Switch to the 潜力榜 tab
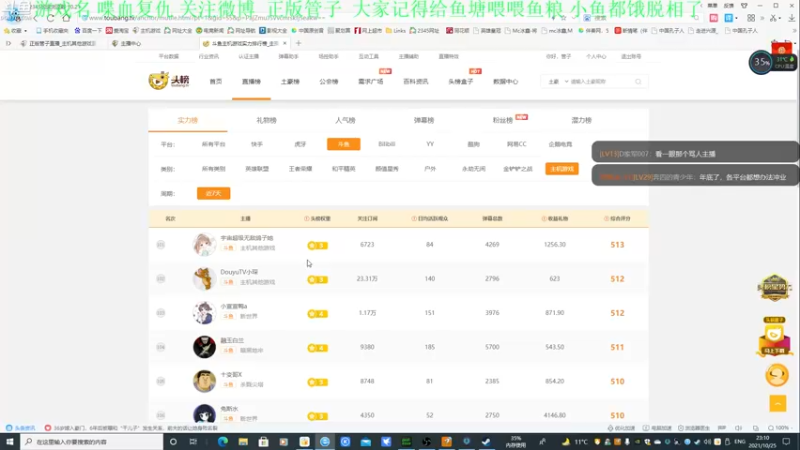Screen dimensions: 800x450 (x=581, y=120)
